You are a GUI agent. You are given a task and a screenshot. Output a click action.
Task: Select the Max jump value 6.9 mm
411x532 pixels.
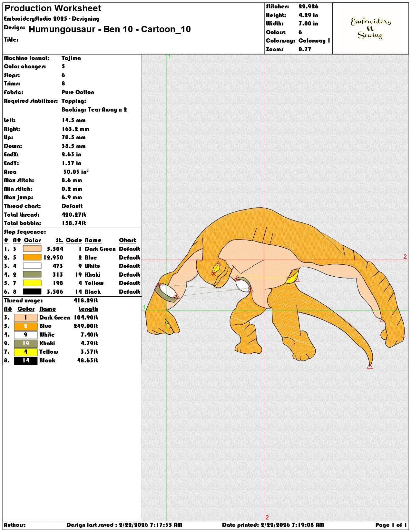[x=72, y=197]
